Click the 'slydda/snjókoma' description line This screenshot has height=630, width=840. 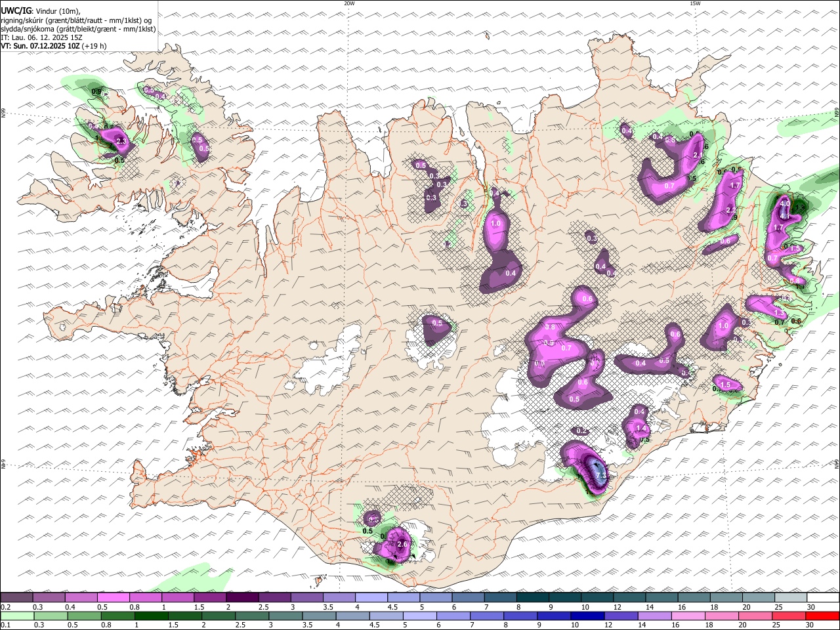click(78, 29)
